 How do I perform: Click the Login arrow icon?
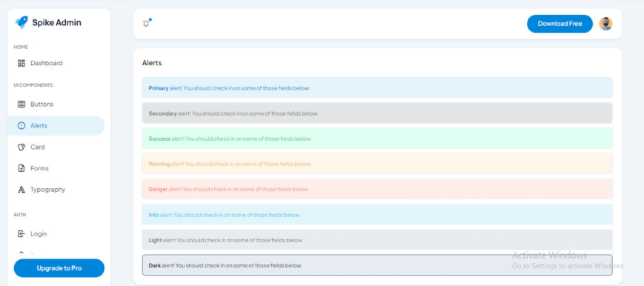[21, 234]
